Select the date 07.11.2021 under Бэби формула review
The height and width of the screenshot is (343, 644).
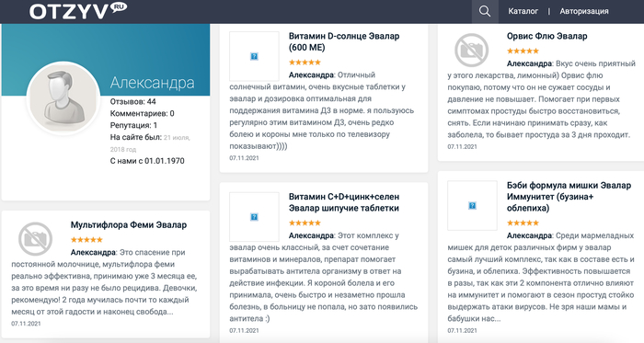coord(462,330)
